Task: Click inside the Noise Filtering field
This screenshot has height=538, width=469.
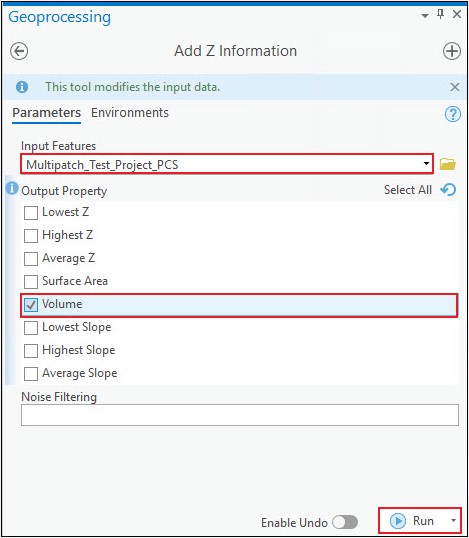Action: coord(240,415)
